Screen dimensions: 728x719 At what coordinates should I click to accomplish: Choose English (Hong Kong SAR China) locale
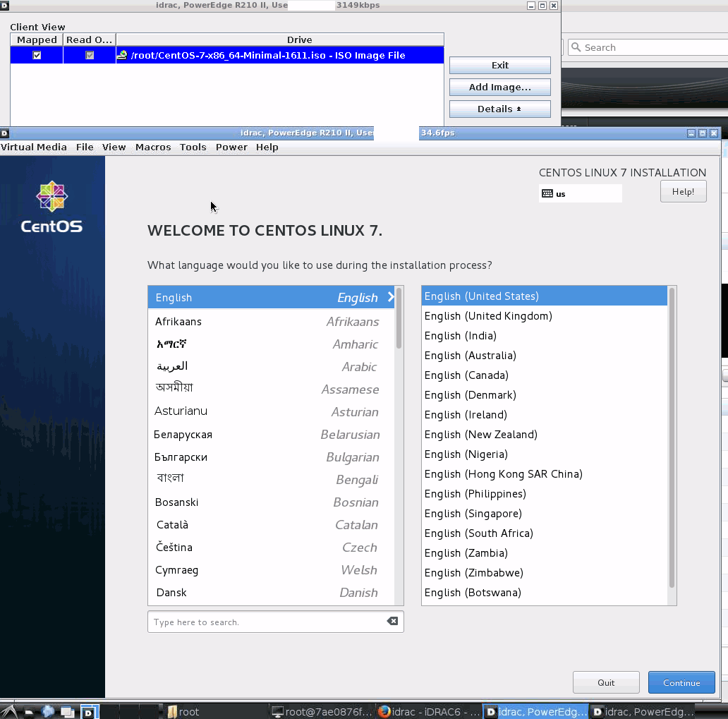[x=544, y=473]
